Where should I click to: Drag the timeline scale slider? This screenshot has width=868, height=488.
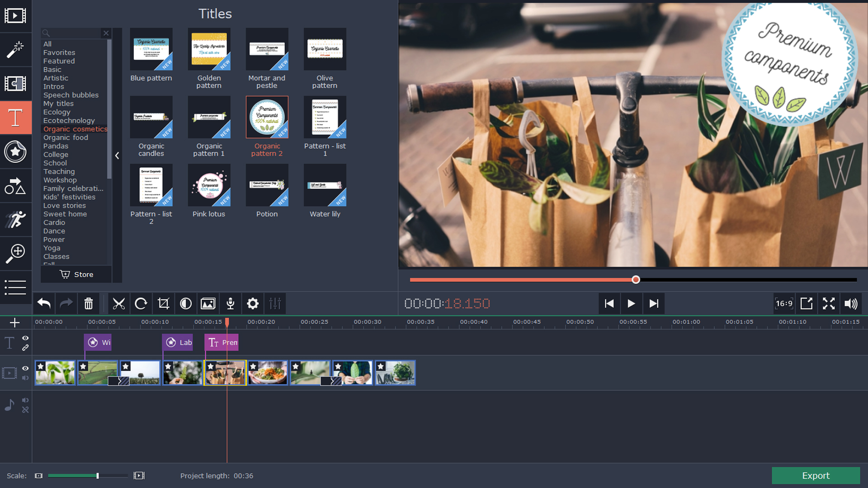pyautogui.click(x=97, y=475)
